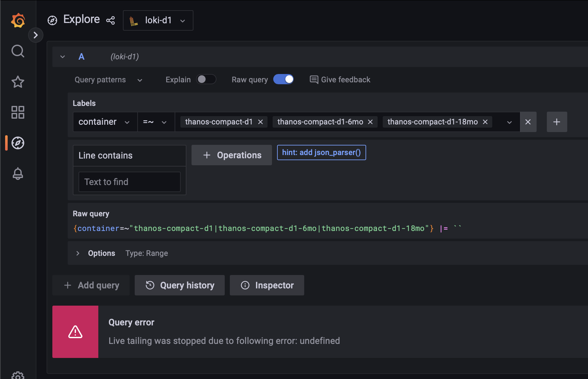
Task: Delete the container label filter
Action: 528,122
